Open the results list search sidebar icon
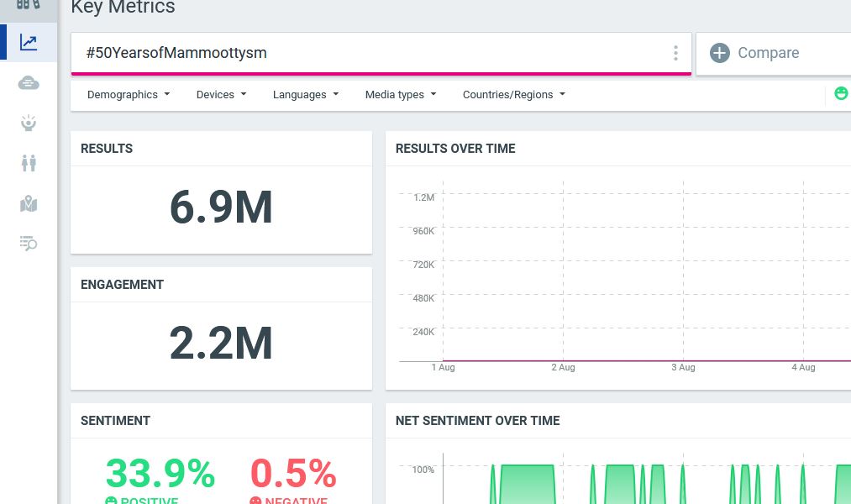851x504 pixels. pyautogui.click(x=29, y=243)
